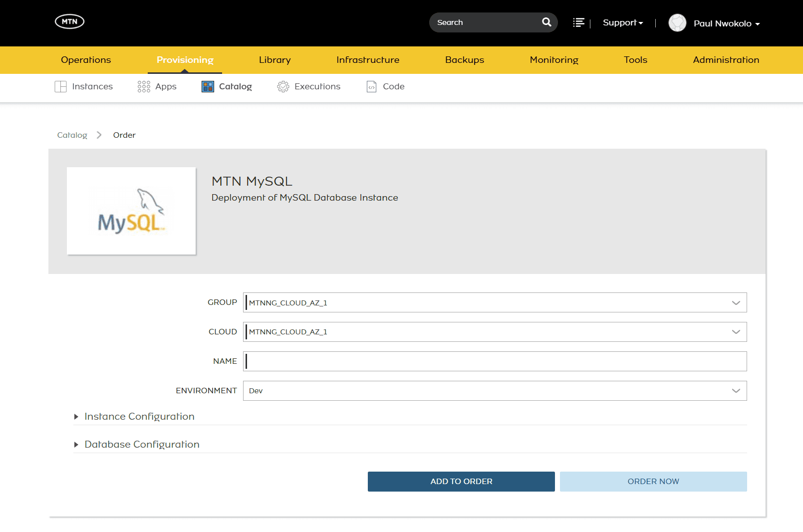Click the MTN logo
The image size is (803, 532).
tap(69, 21)
